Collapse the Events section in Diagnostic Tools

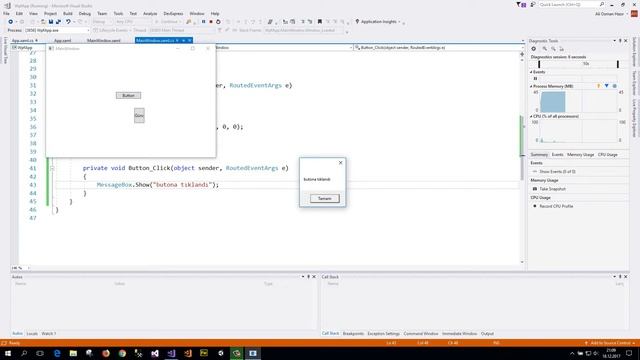[x=531, y=72]
